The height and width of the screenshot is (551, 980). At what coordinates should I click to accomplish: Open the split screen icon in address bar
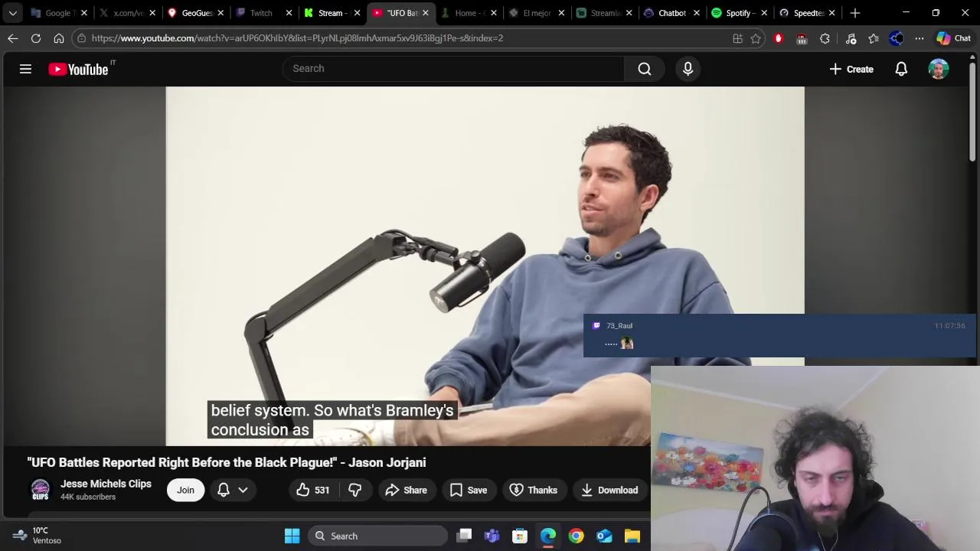737,38
